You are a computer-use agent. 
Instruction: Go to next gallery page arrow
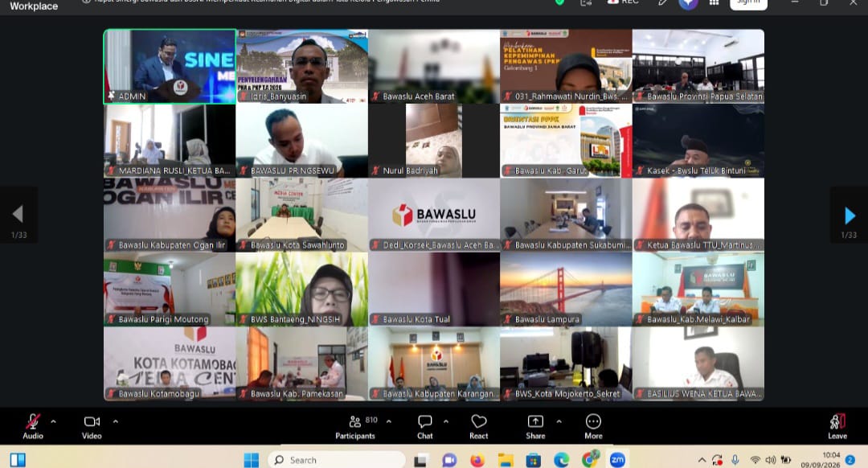pyautogui.click(x=850, y=215)
